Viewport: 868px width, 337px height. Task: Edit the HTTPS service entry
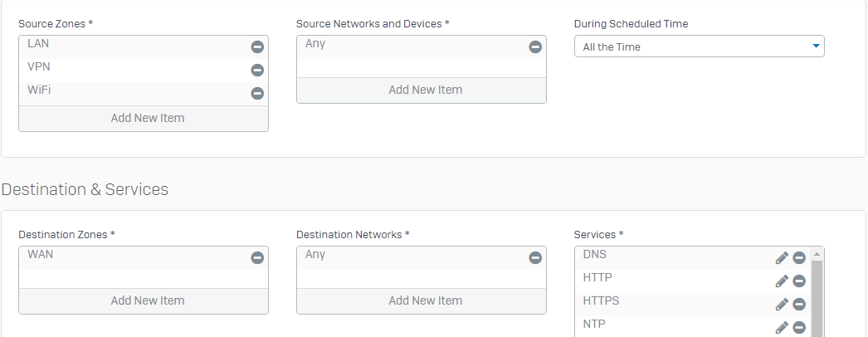[x=782, y=305]
